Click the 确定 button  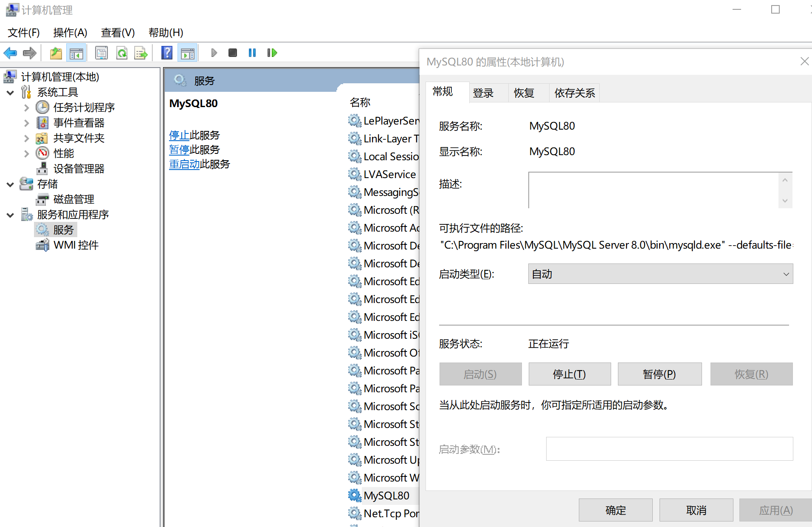point(615,510)
